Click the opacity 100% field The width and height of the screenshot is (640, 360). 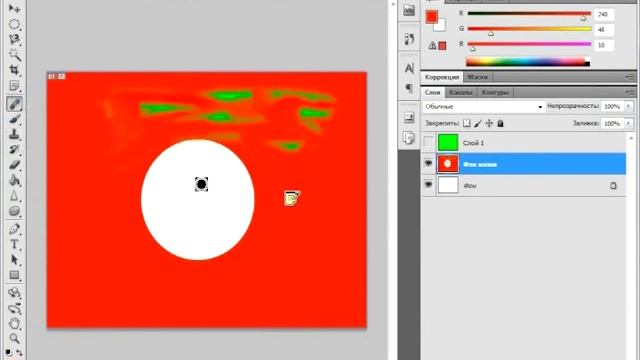click(x=612, y=106)
